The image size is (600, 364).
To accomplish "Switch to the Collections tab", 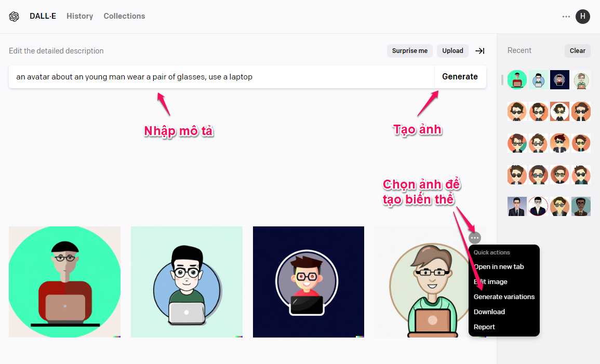I will [124, 16].
